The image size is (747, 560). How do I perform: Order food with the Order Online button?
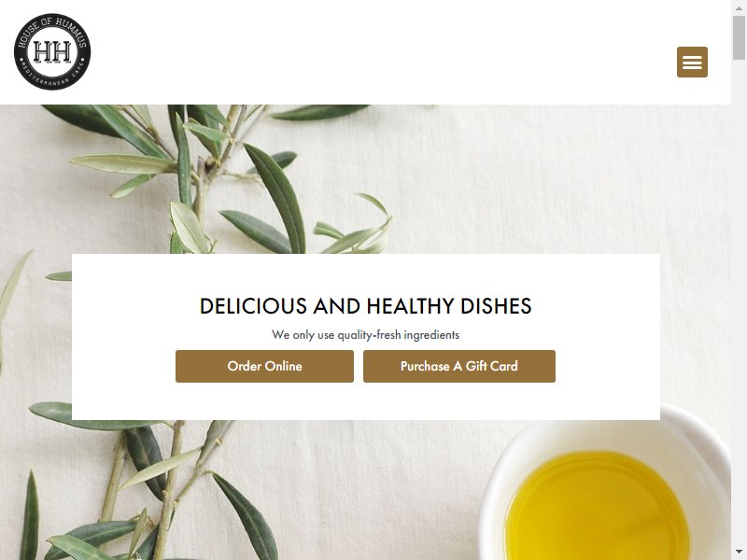coord(264,366)
